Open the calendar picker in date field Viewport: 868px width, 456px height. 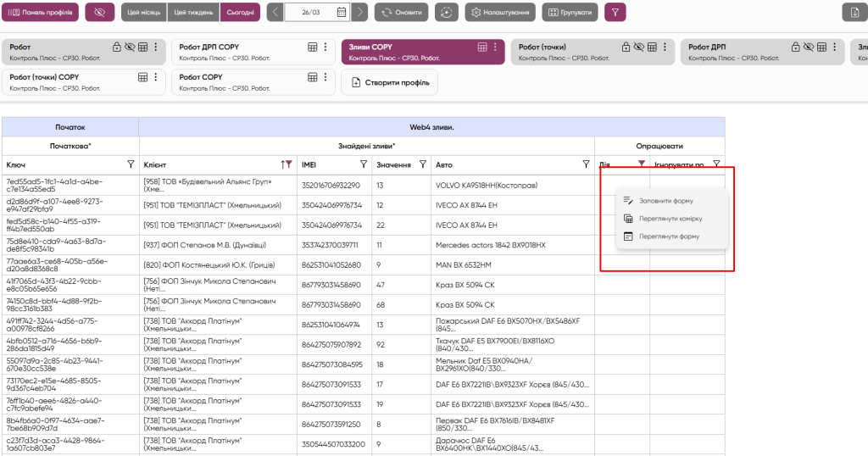click(x=342, y=12)
